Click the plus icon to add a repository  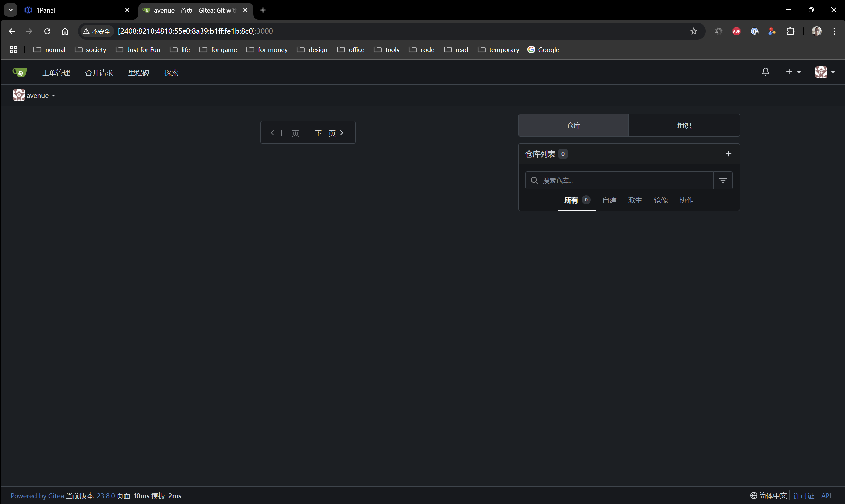728,154
